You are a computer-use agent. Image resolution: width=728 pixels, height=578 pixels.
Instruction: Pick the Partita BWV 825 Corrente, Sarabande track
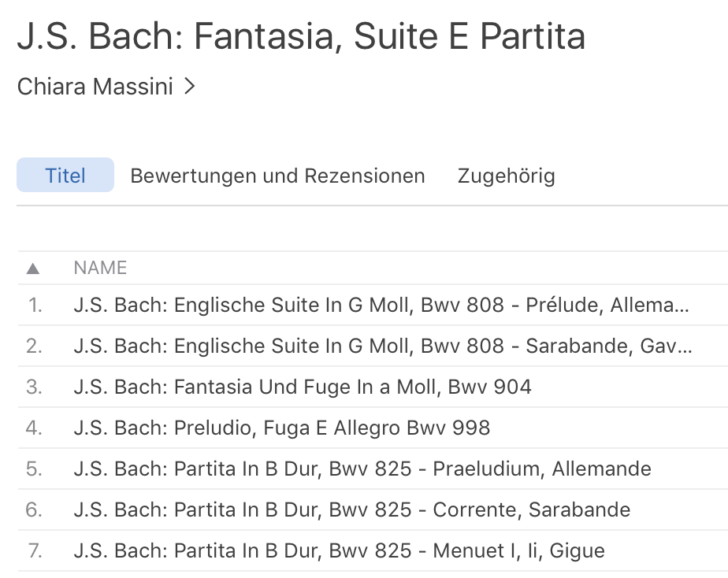point(351,509)
